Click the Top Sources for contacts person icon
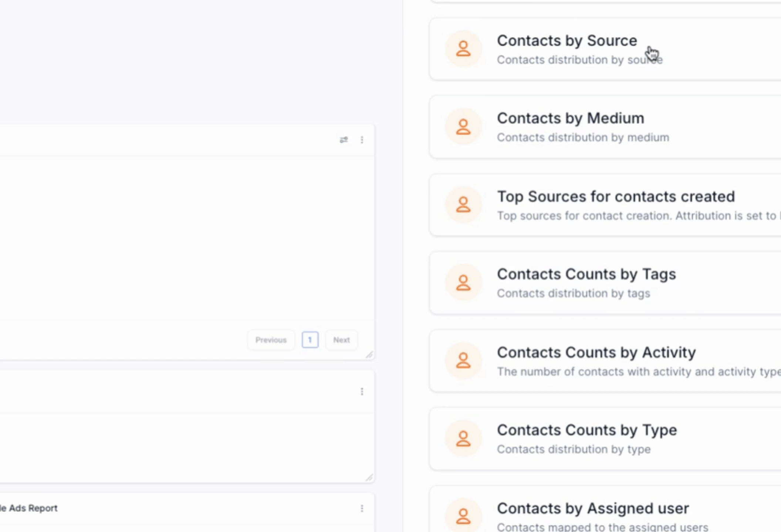 tap(463, 205)
